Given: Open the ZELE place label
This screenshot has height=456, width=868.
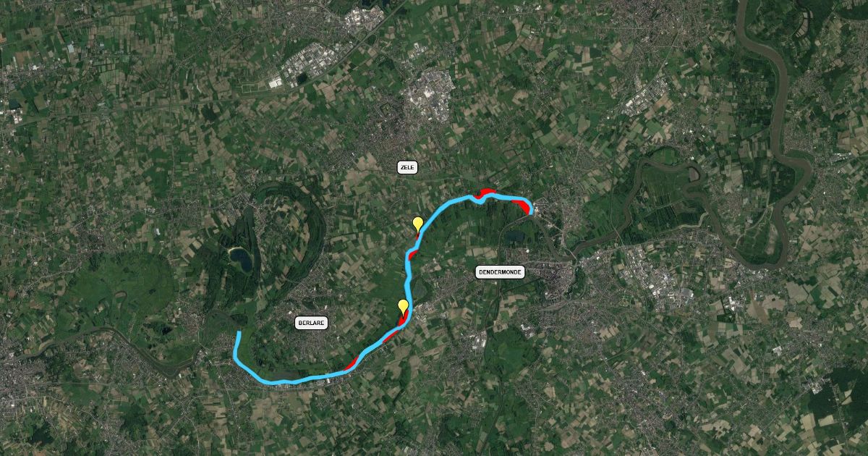Looking at the screenshot, I should (408, 167).
